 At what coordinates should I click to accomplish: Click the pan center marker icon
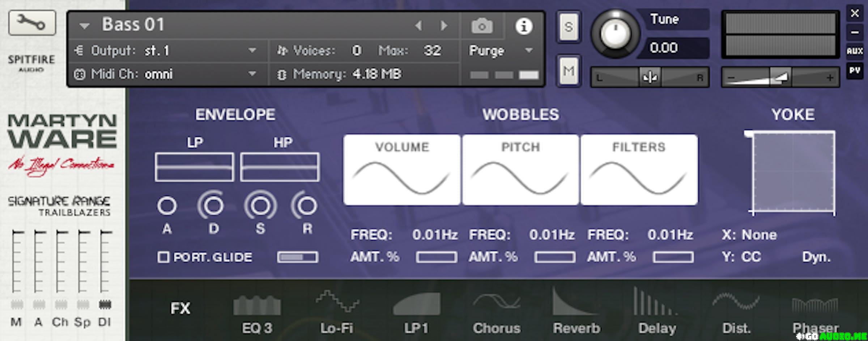point(650,77)
